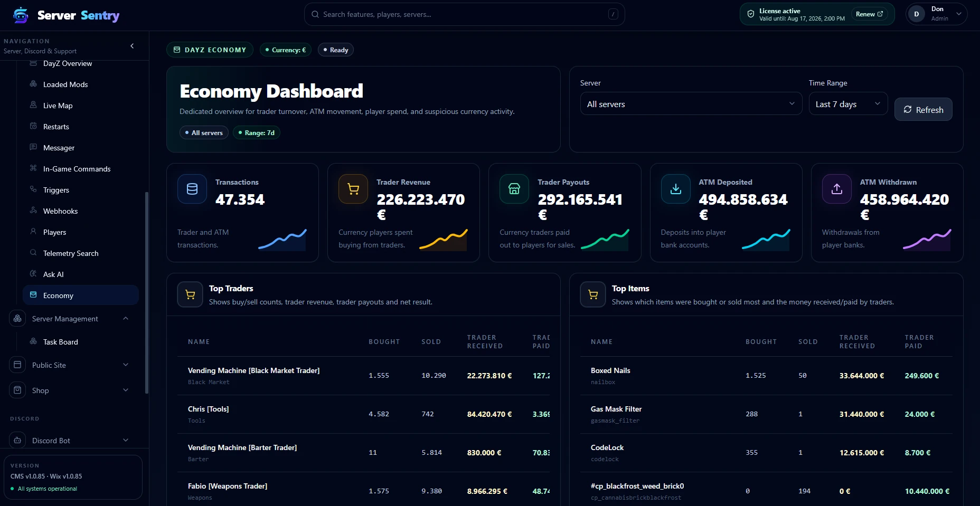The height and width of the screenshot is (506, 980).
Task: Click the Refresh button
Action: coord(923,109)
